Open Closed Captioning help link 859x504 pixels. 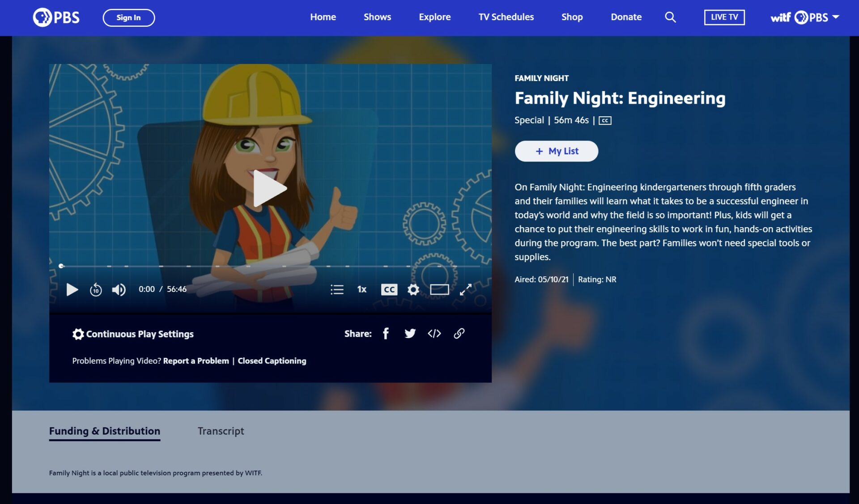[x=272, y=361]
